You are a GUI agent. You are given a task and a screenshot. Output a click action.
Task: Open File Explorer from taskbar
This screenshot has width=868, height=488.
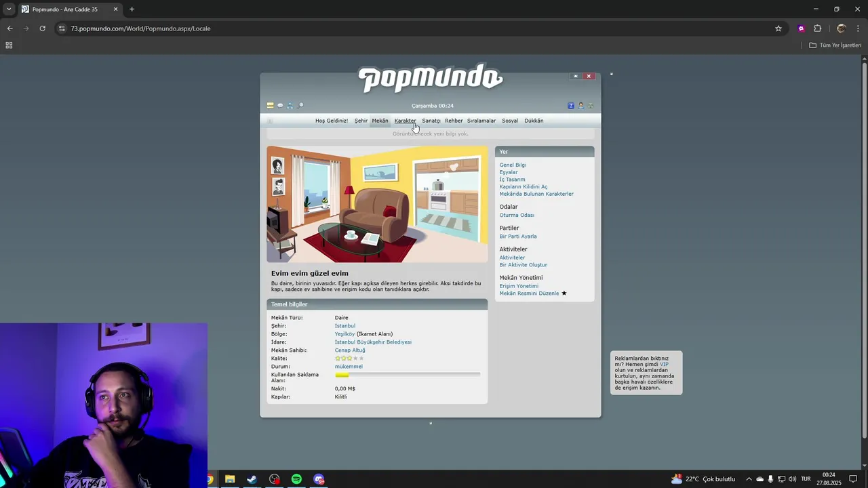click(230, 479)
